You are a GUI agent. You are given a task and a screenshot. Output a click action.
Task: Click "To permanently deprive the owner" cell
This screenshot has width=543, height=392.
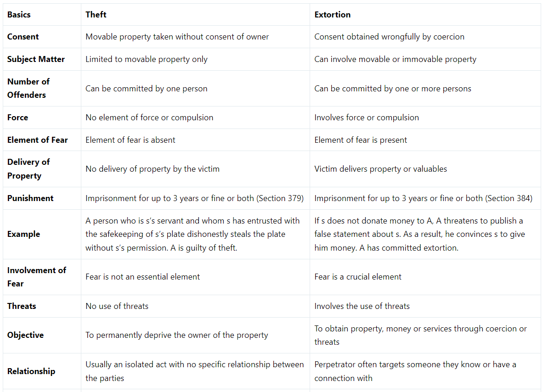click(x=176, y=335)
